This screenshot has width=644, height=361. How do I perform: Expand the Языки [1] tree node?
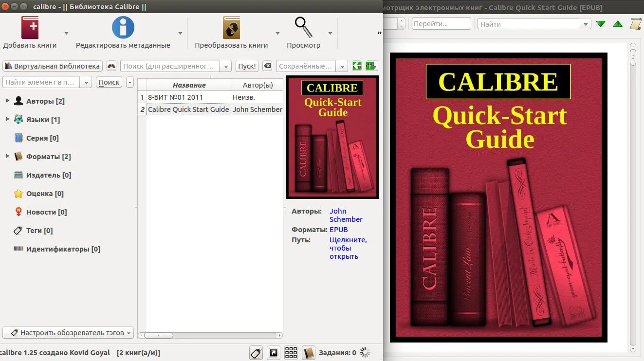click(x=7, y=119)
